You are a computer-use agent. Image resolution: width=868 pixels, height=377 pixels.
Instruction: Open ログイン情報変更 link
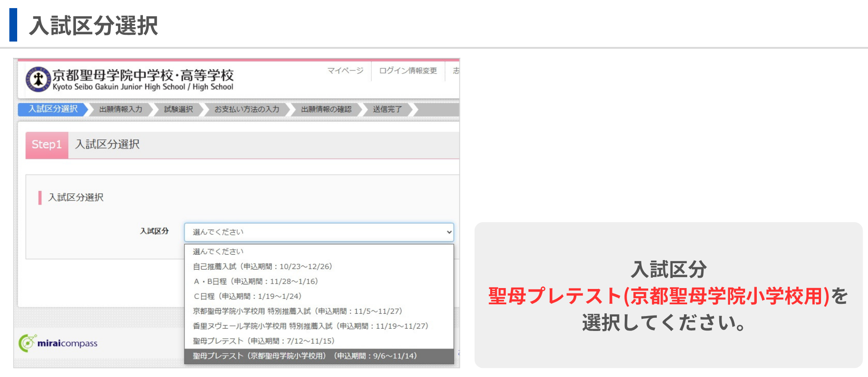408,70
